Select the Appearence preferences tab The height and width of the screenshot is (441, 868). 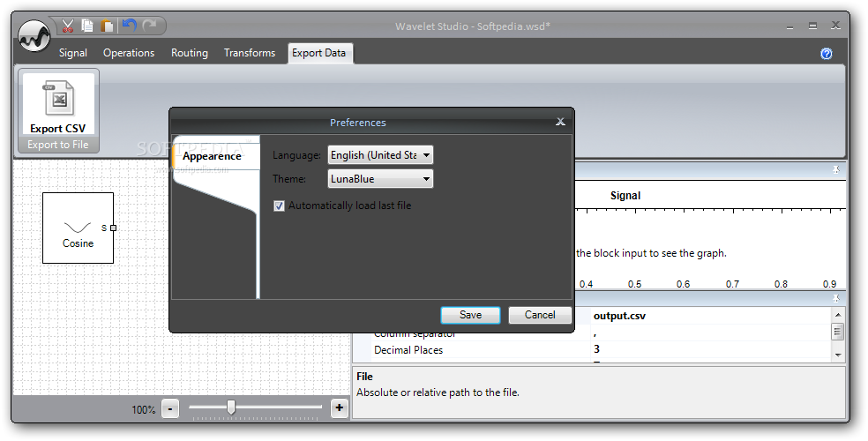coord(215,156)
